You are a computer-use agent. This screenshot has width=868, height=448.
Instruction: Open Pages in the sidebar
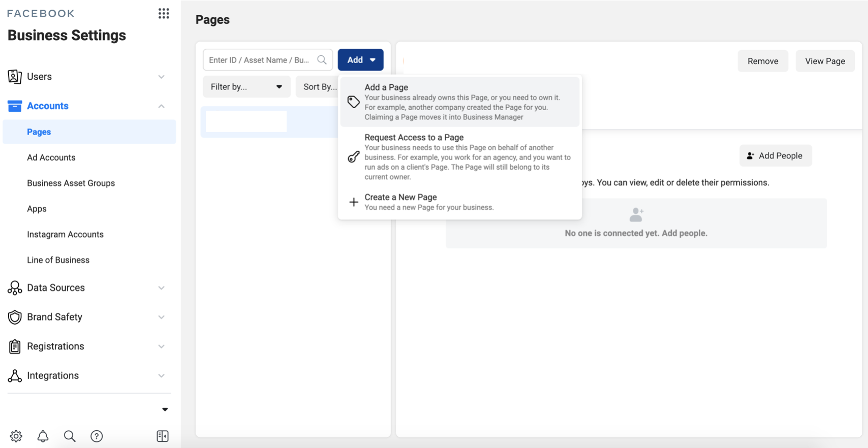(x=89, y=132)
